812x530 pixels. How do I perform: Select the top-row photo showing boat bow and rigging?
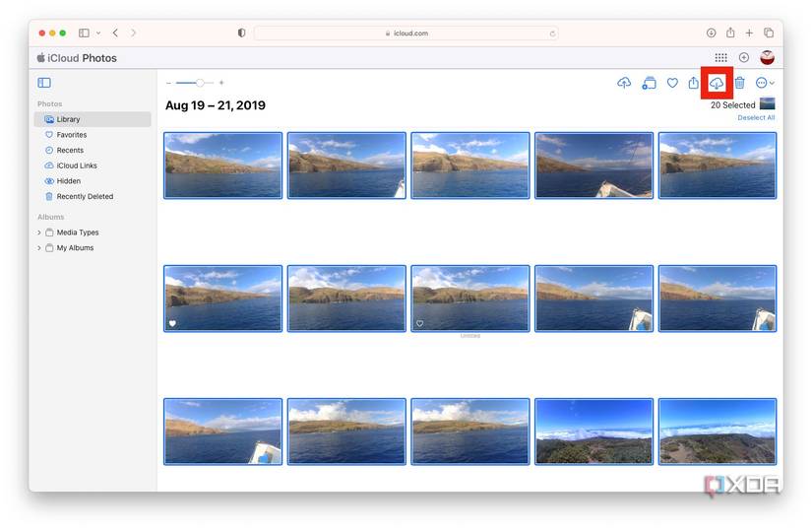pos(593,166)
